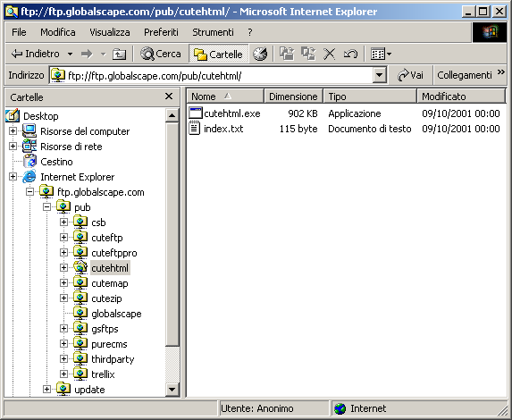
Task: Expand Risorse di rete node
Action: [x=13, y=146]
